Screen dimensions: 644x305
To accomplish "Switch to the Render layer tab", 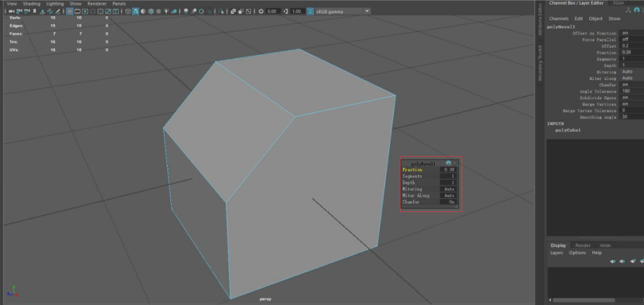I will pos(583,245).
